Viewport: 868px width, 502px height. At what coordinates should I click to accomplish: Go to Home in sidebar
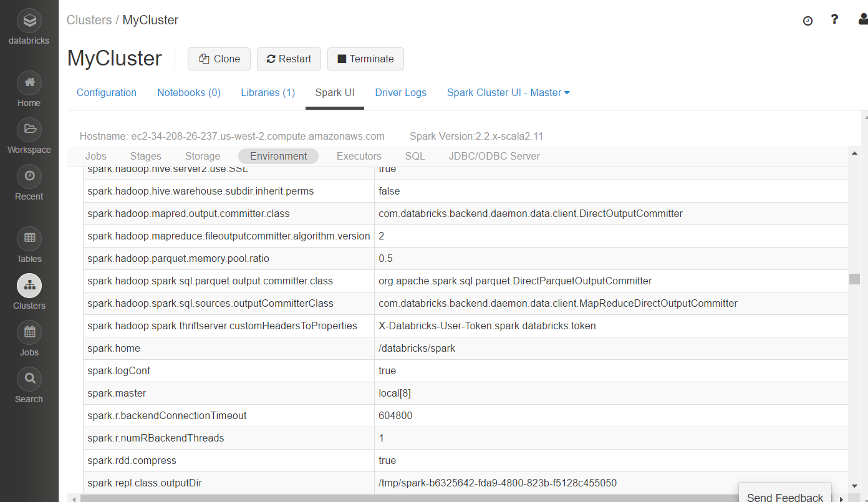point(29,83)
